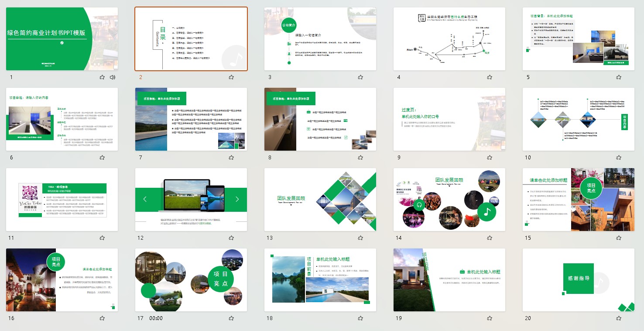Screen dimensions: 644x331
Task: Select the 过度页 transition slide 9
Action: pos(449,119)
